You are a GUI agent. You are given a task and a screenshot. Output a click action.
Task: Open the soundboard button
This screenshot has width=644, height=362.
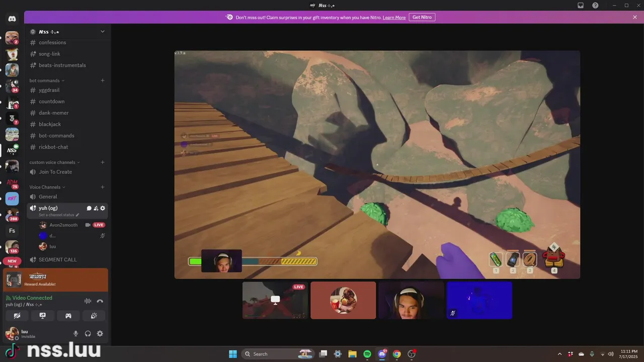pyautogui.click(x=94, y=316)
